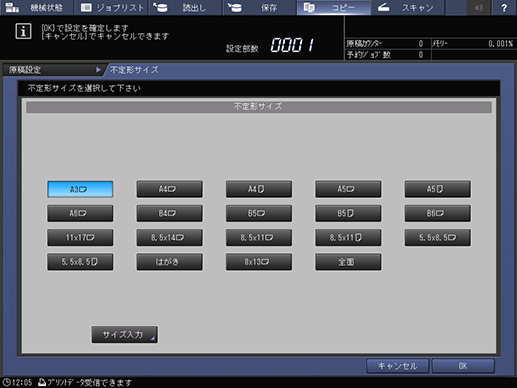Choose the 5.5x8.5 portrait size
The height and width of the screenshot is (388, 517).
point(80,262)
